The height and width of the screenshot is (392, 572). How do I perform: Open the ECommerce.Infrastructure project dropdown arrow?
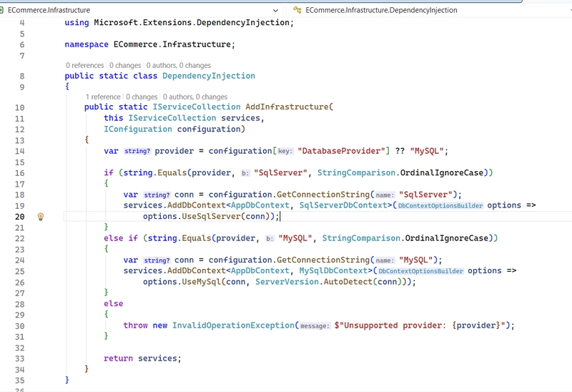275,11
